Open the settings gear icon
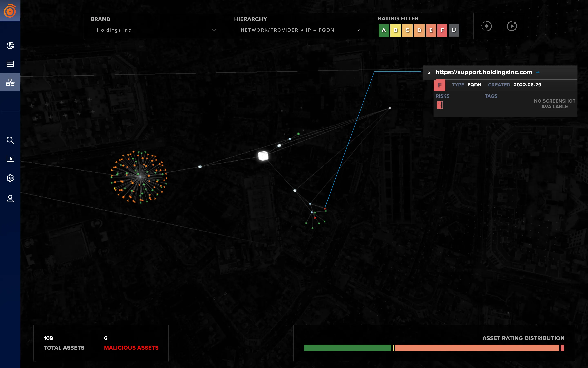 (x=10, y=178)
